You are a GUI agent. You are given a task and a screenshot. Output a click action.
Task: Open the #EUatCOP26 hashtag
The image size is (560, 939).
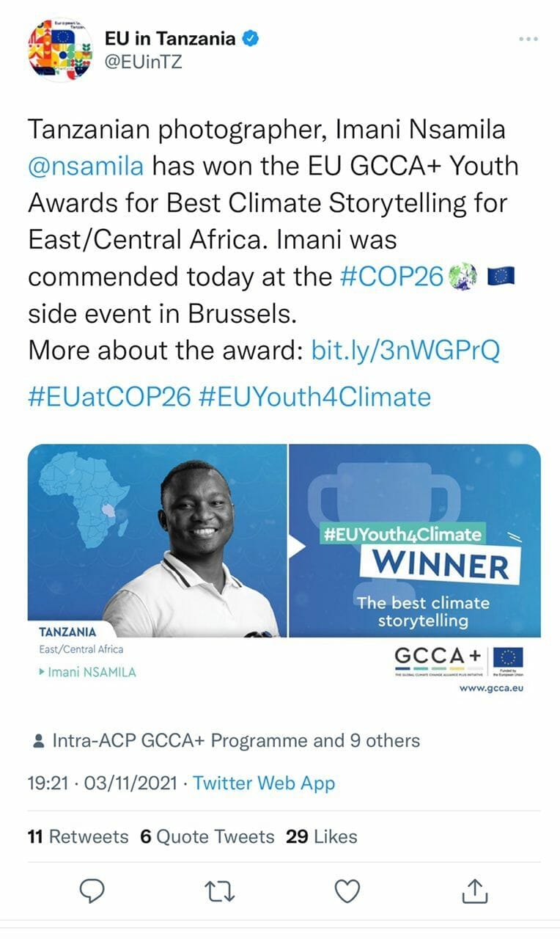[109, 397]
